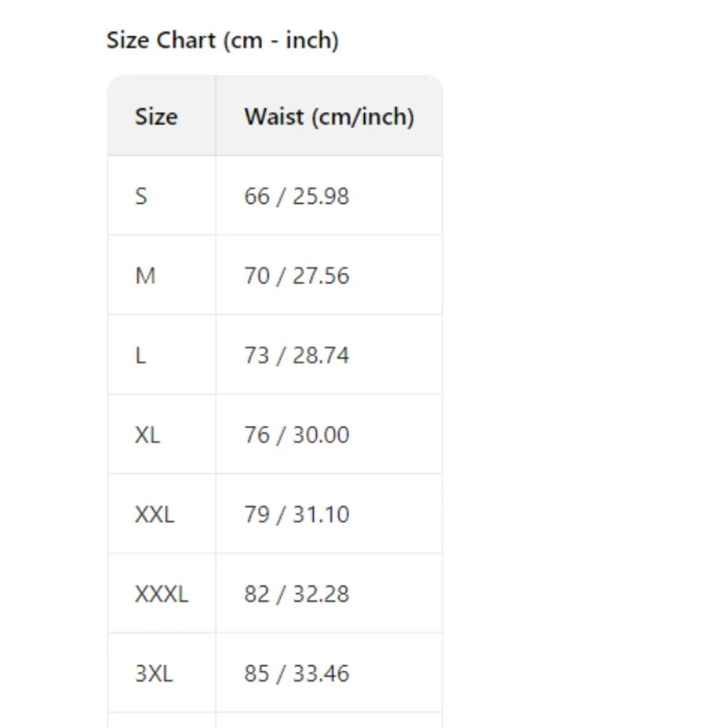Select the 85 / 33.46 waist value

[x=296, y=673]
